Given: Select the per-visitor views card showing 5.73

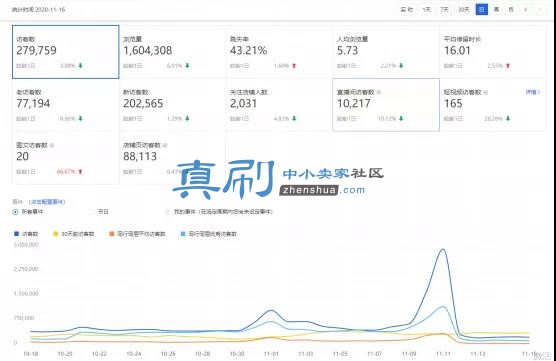Looking at the screenshot, I should [386, 52].
